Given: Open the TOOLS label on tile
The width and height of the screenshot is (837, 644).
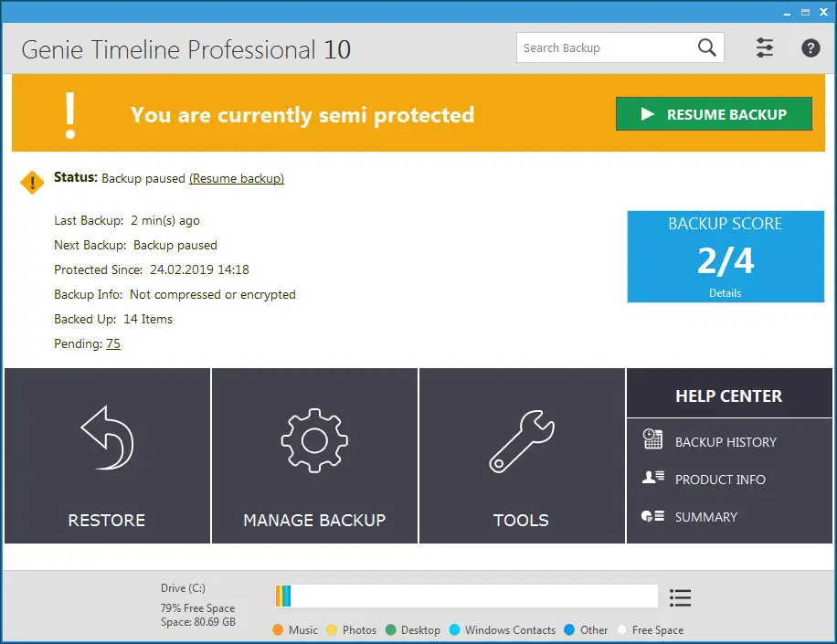Looking at the screenshot, I should (521, 520).
